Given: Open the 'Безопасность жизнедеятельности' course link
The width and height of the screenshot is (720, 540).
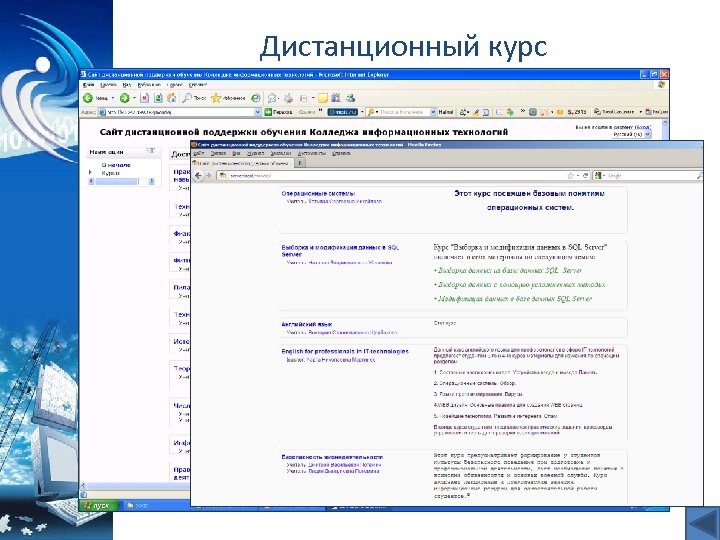Looking at the screenshot, I should pyautogui.click(x=332, y=457).
